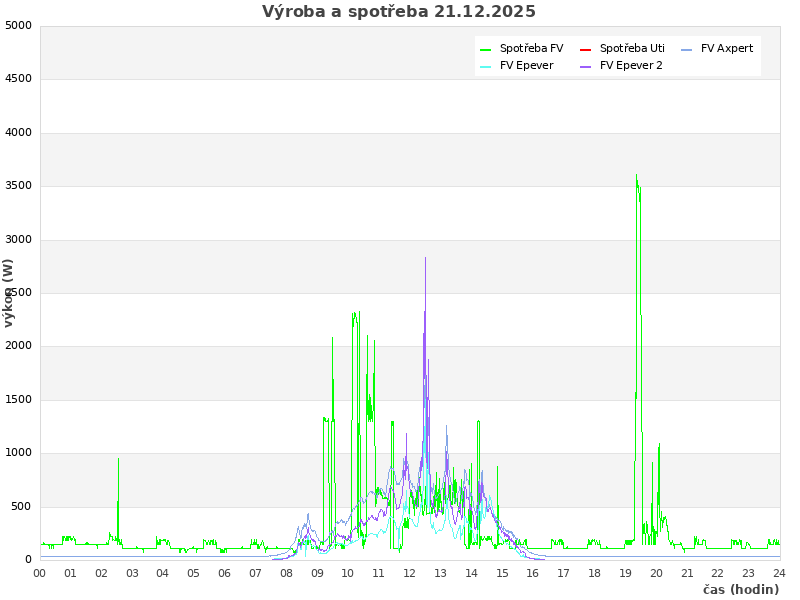Hide the FV Epever 2 series label
This screenshot has width=800, height=600.
[x=631, y=66]
